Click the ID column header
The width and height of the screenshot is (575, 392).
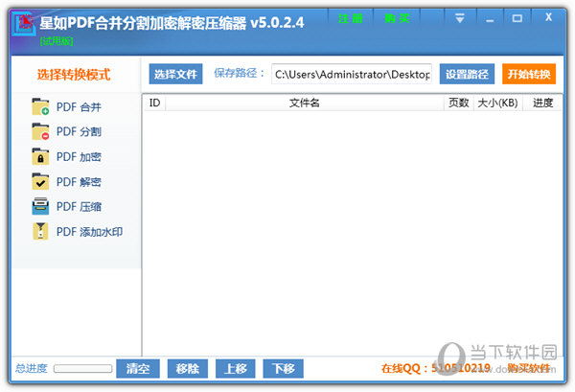tap(154, 104)
